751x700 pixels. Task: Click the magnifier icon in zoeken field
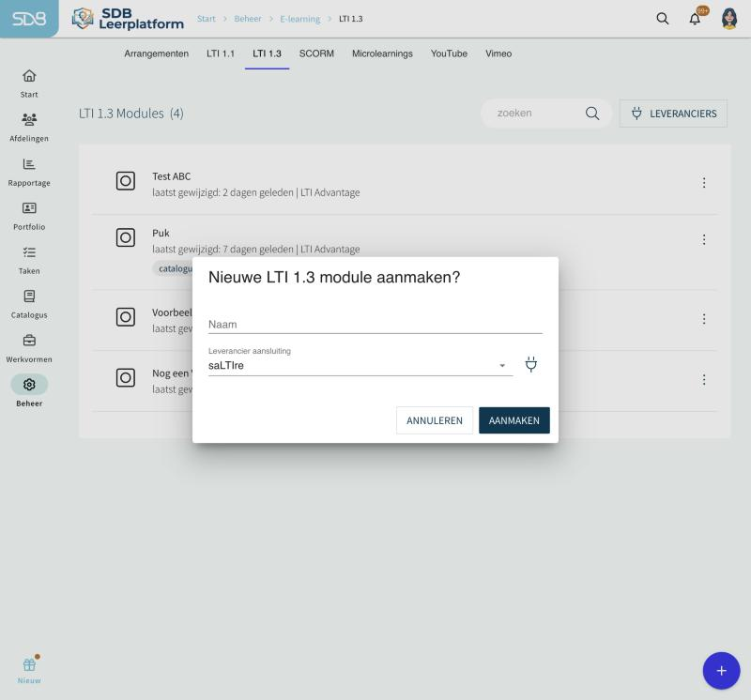point(592,114)
